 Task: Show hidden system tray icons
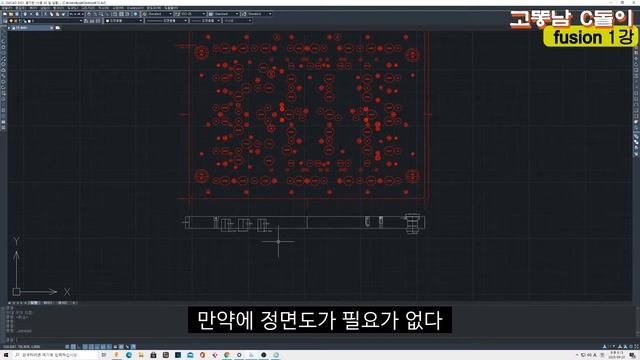click(577, 355)
